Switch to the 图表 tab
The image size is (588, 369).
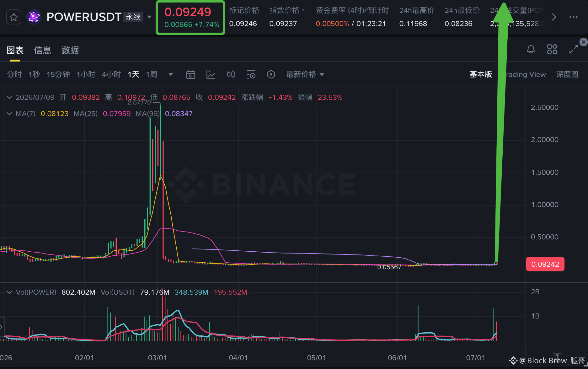(x=15, y=50)
